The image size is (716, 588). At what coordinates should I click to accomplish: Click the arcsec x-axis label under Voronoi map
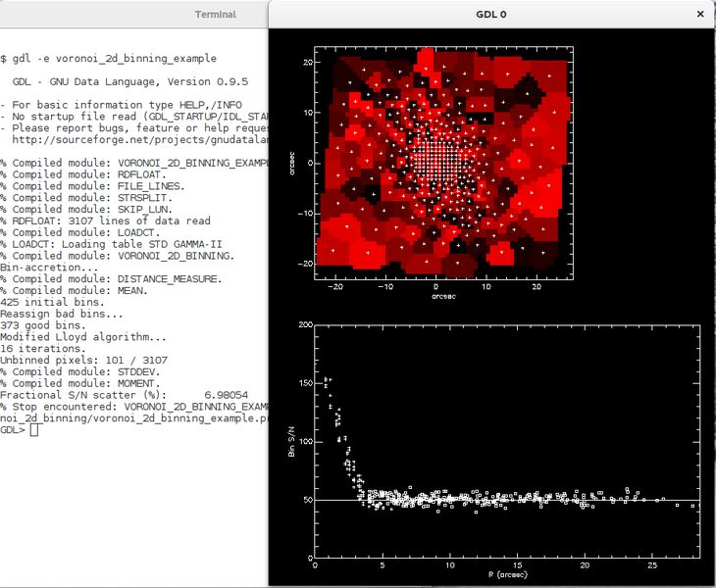(x=443, y=297)
